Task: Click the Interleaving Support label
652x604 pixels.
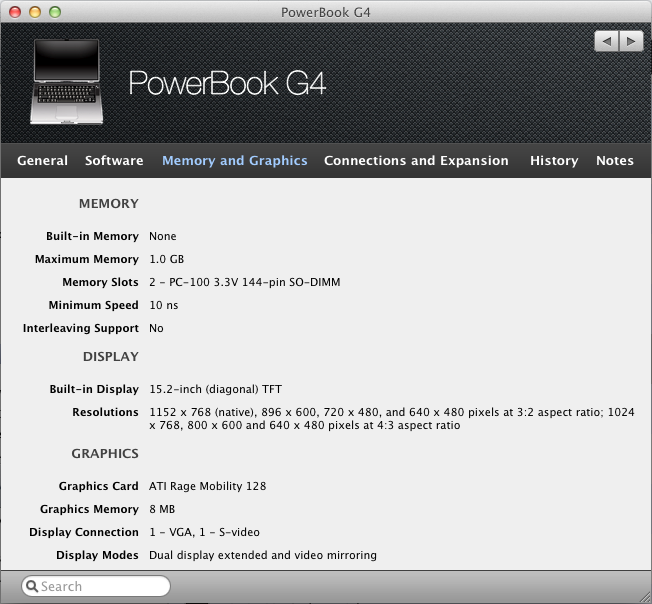Action: [x=81, y=328]
